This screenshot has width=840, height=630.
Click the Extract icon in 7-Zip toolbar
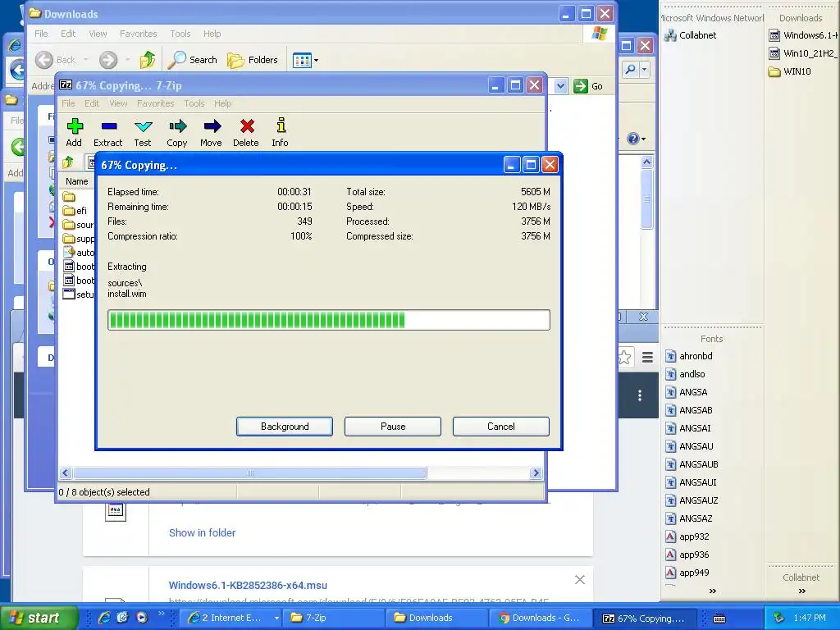pyautogui.click(x=109, y=126)
